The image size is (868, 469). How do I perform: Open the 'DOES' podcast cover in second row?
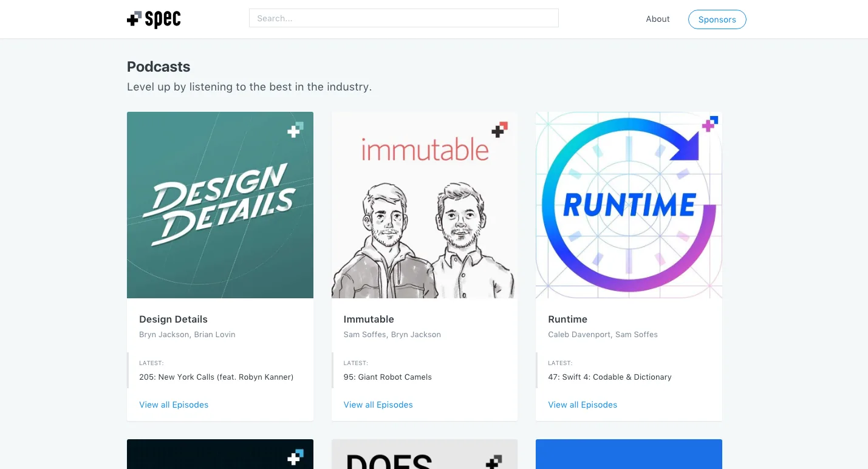tap(425, 454)
